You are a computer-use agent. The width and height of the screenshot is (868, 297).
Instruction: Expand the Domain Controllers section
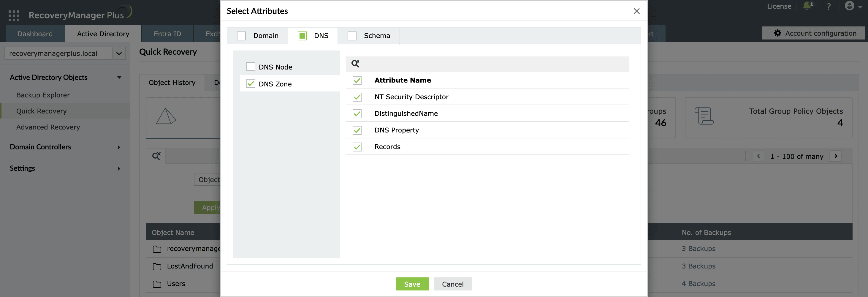pyautogui.click(x=119, y=147)
